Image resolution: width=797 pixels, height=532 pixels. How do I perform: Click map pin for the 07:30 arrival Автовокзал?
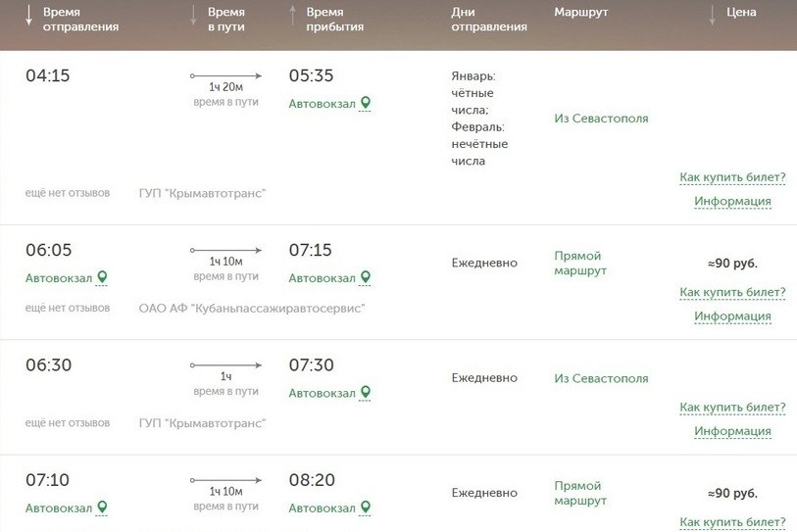pos(366,392)
